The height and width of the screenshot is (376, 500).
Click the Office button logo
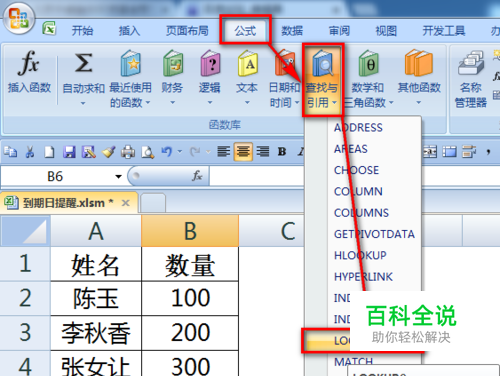(x=18, y=18)
